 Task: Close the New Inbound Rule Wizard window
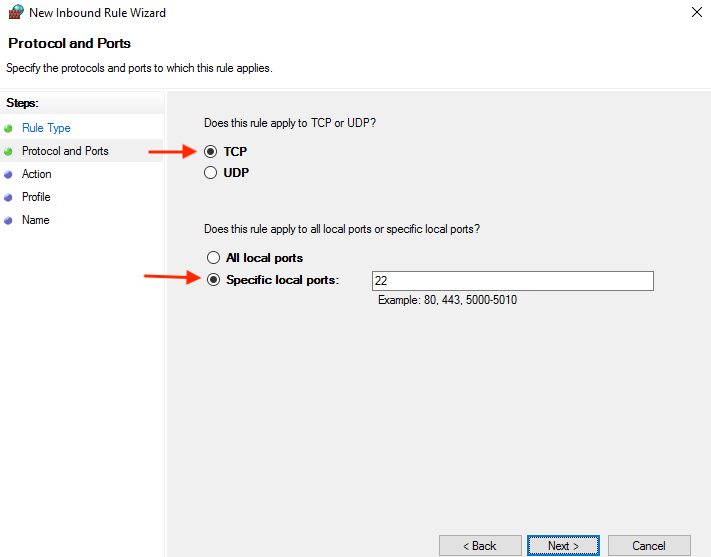click(x=696, y=12)
